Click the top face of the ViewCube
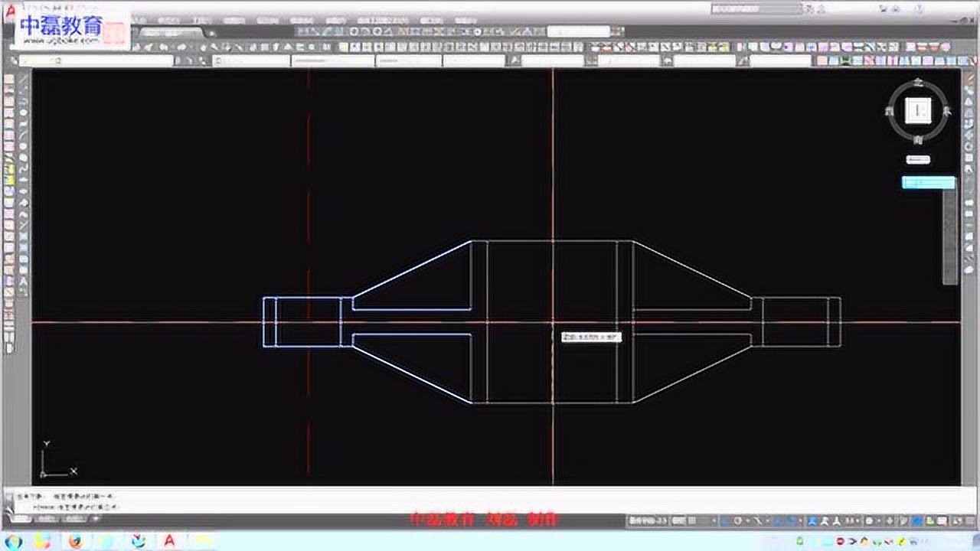 pyautogui.click(x=916, y=111)
